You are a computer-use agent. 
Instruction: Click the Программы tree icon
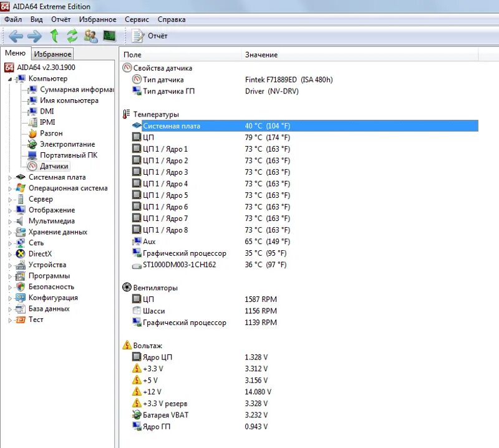point(21,276)
